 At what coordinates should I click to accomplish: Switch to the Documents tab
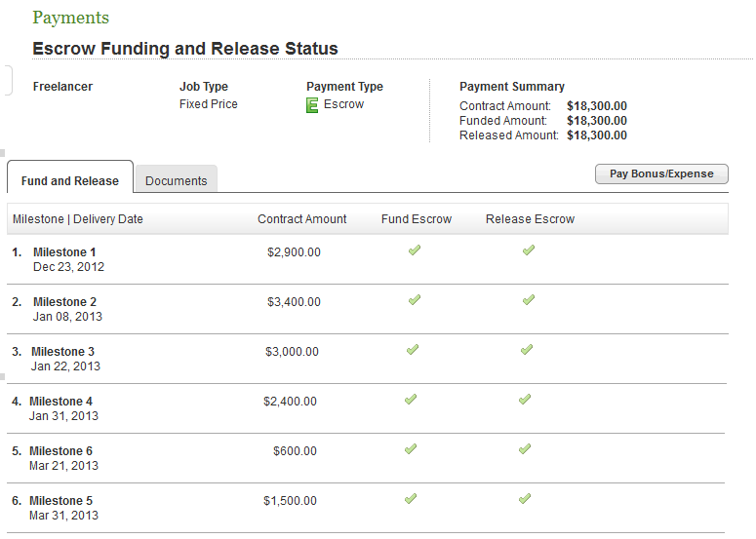(x=176, y=180)
